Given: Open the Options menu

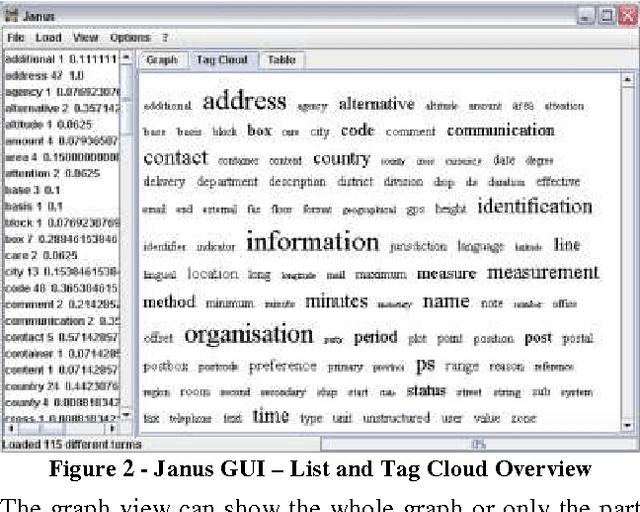Looking at the screenshot, I should tap(129, 37).
